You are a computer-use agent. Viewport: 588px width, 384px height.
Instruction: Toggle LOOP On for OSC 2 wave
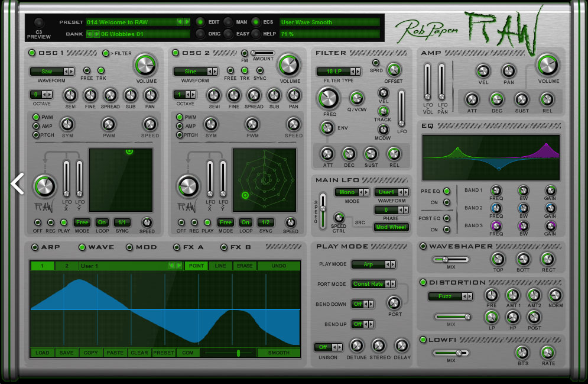click(x=246, y=222)
